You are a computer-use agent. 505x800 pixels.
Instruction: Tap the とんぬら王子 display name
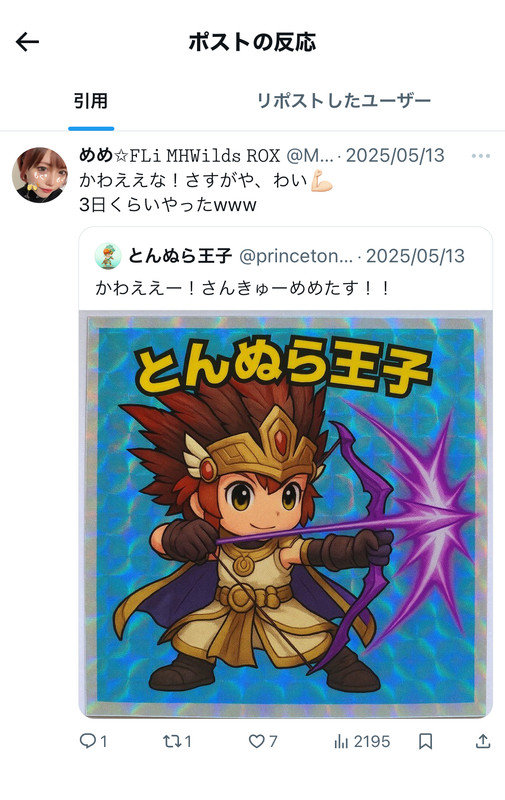coord(180,256)
